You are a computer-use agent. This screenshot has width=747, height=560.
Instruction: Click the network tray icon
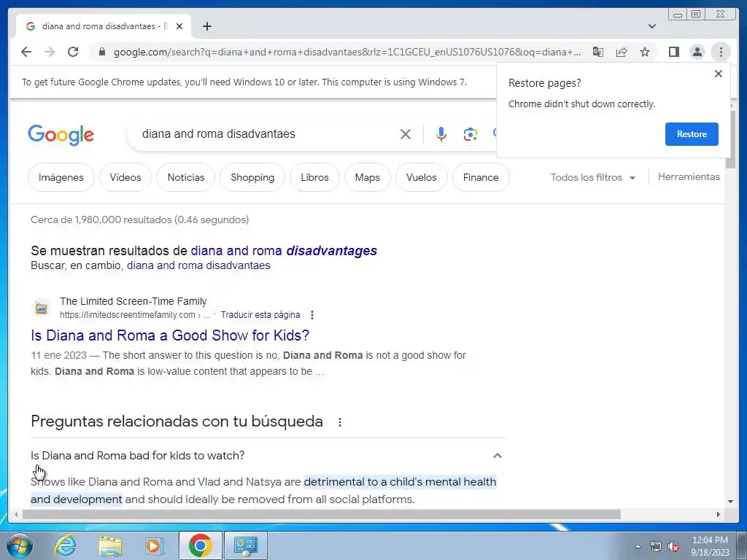tap(656, 547)
